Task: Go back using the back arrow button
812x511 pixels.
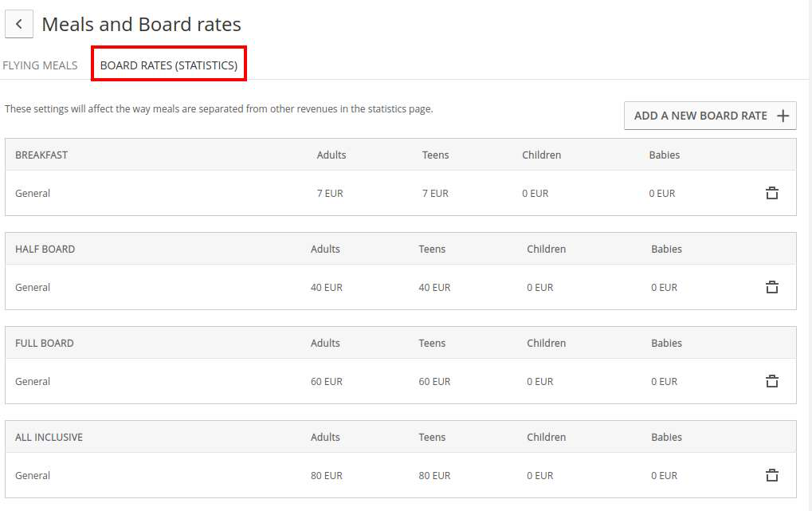Action: point(19,24)
